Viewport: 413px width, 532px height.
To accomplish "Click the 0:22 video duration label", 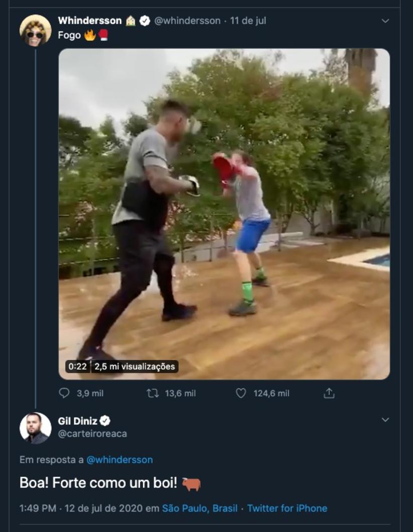I will click(x=77, y=367).
